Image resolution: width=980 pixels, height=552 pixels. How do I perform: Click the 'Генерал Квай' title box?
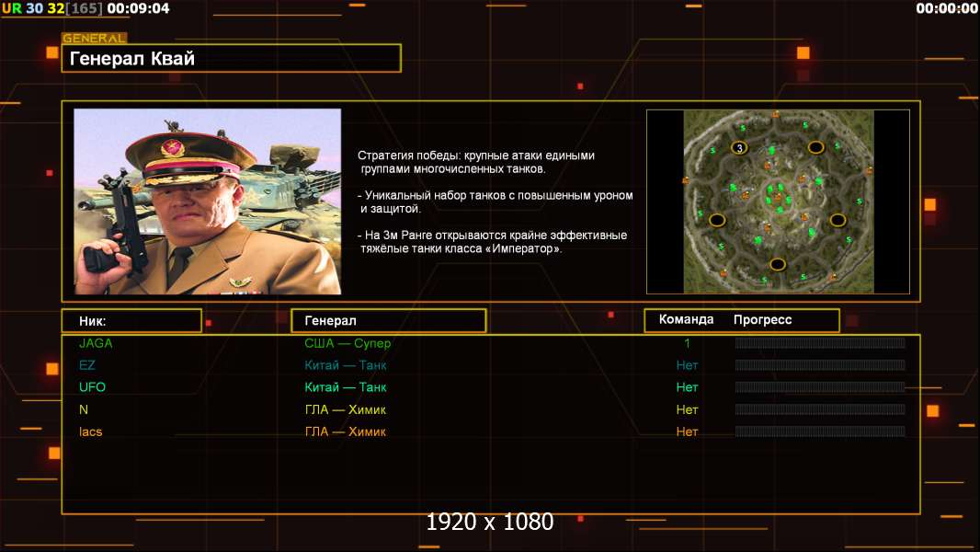(231, 59)
